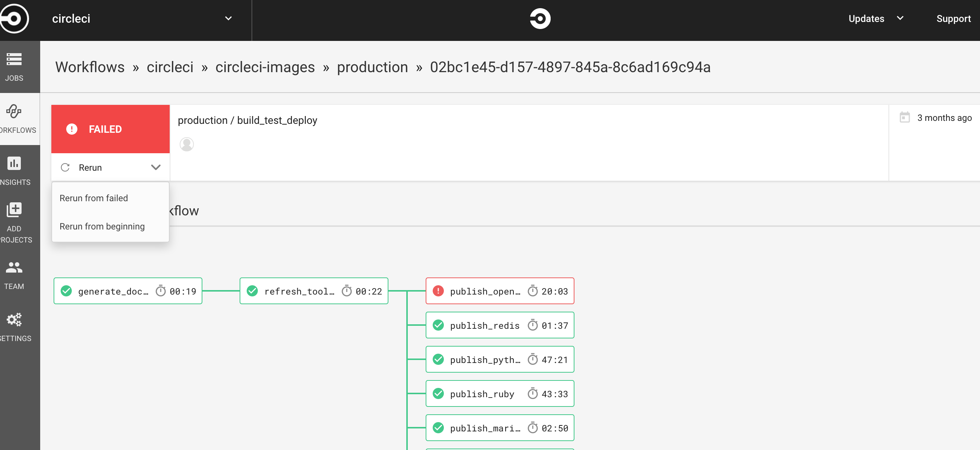980x450 pixels.
Task: Click green check icon on publish_pyth job
Action: coord(438,360)
